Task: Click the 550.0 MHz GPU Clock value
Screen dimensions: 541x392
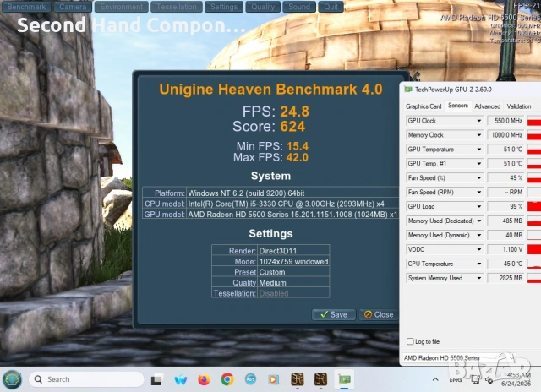Action: tap(505, 121)
